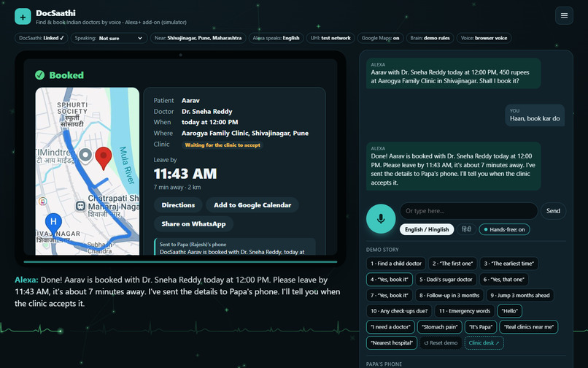Viewport: 588px width, 368px height.
Task: Focus the Or type here input
Action: [x=469, y=211]
